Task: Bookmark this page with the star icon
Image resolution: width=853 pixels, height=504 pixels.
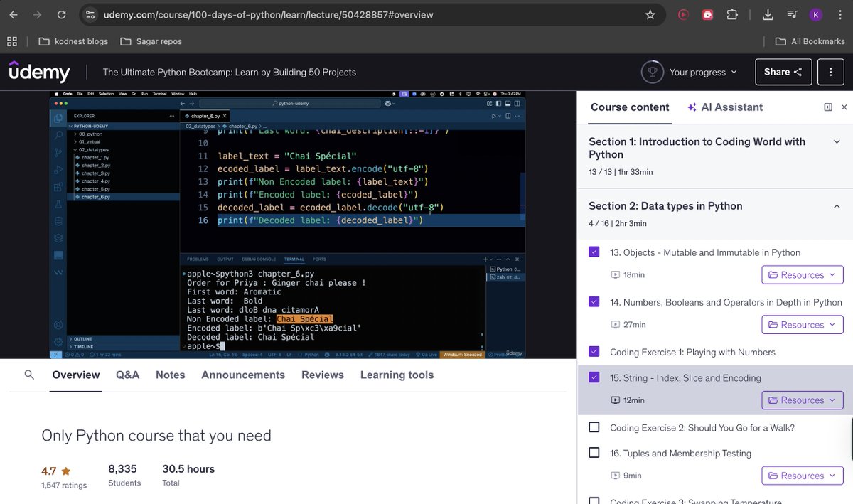Action: point(650,14)
